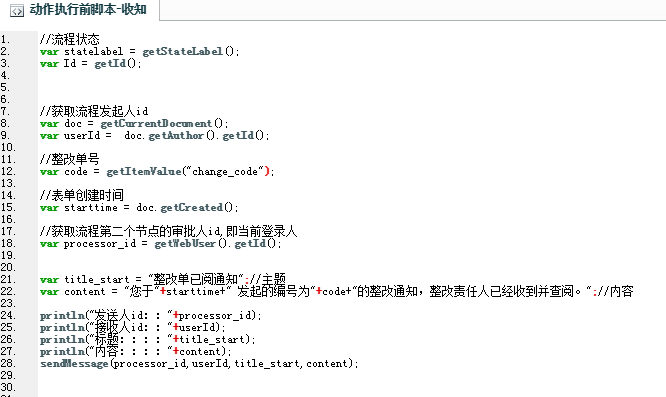The height and width of the screenshot is (397, 666).
Task: Click println with 内容 and content
Action: coord(136,351)
